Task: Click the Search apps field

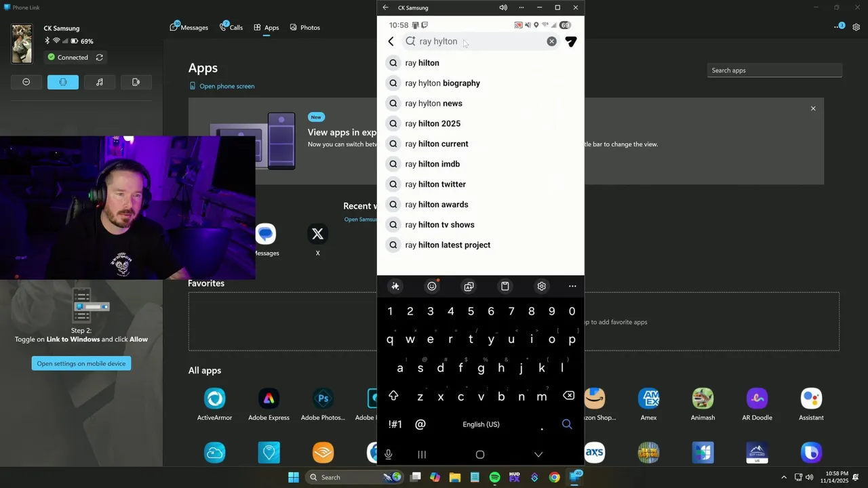Action: [x=774, y=70]
